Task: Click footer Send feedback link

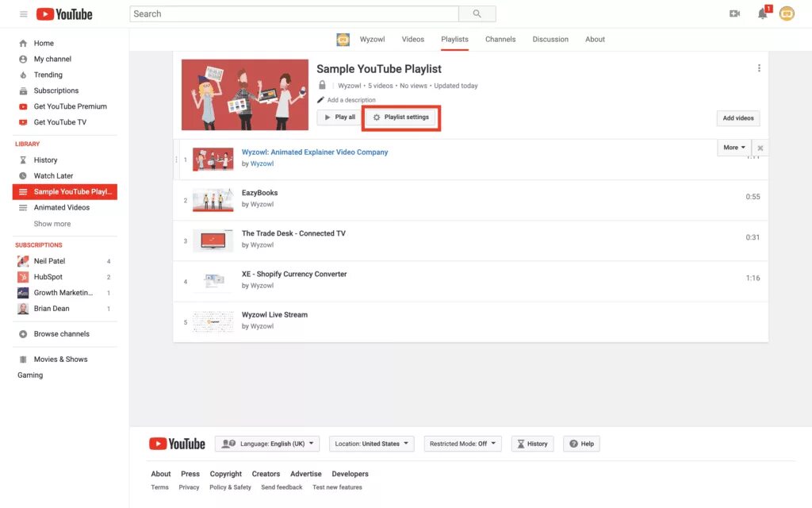Action: click(282, 487)
